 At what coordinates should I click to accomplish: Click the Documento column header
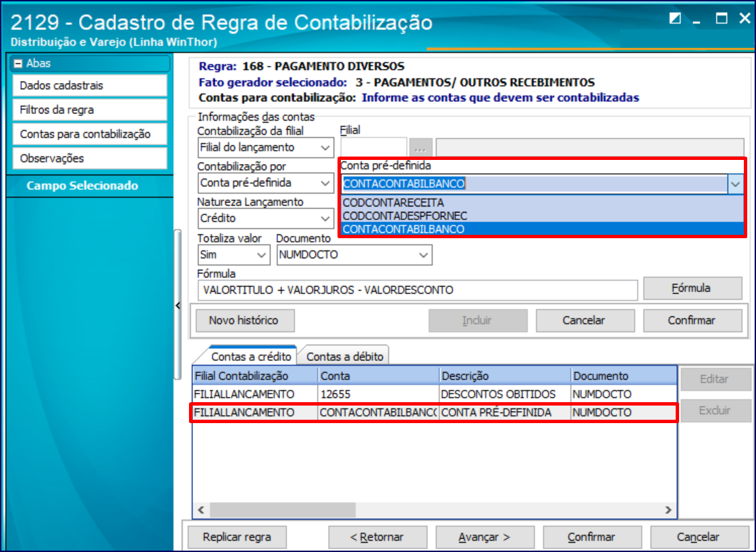click(624, 376)
